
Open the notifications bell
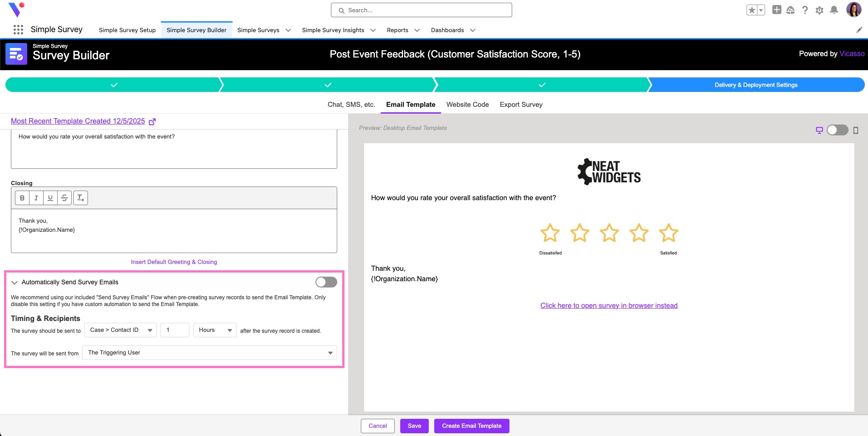(834, 10)
